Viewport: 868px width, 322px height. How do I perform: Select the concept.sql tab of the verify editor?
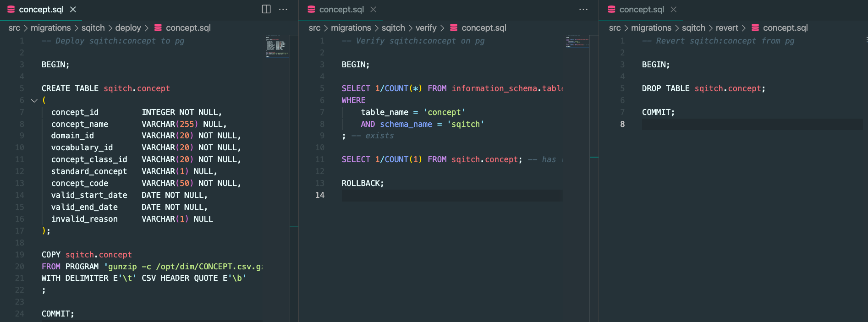[341, 10]
